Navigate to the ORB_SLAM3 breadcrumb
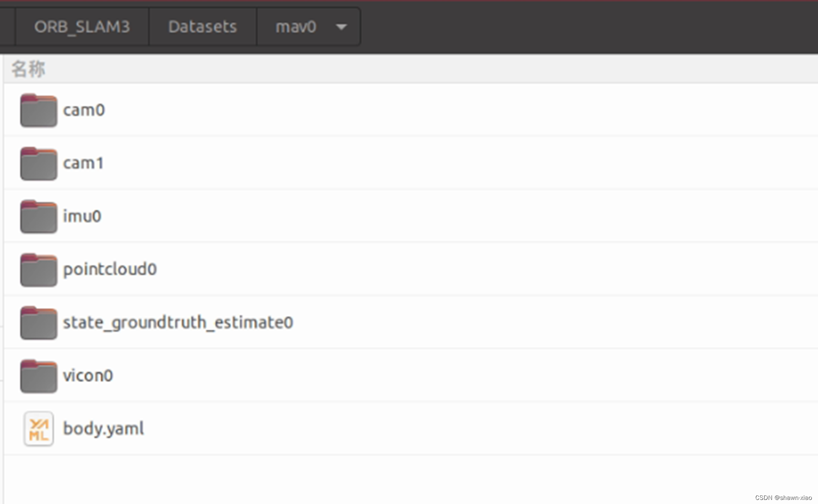Screen dimensions: 818x504 82,27
